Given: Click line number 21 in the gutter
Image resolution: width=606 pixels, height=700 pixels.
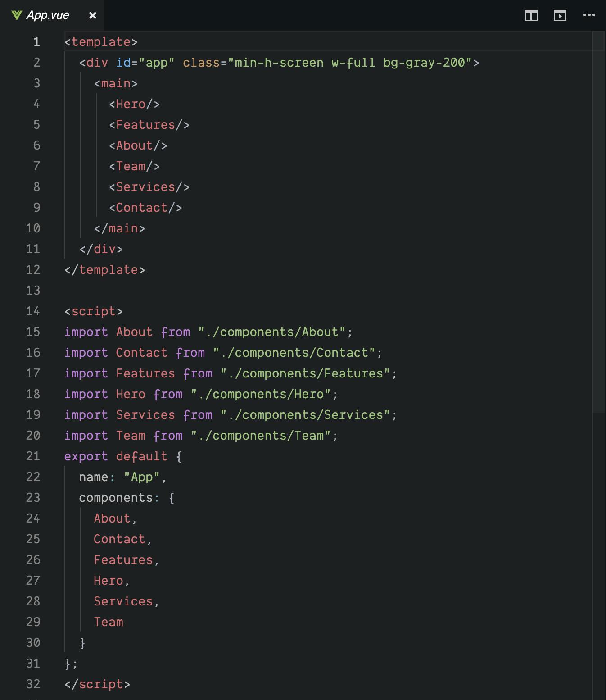Looking at the screenshot, I should click(x=33, y=456).
